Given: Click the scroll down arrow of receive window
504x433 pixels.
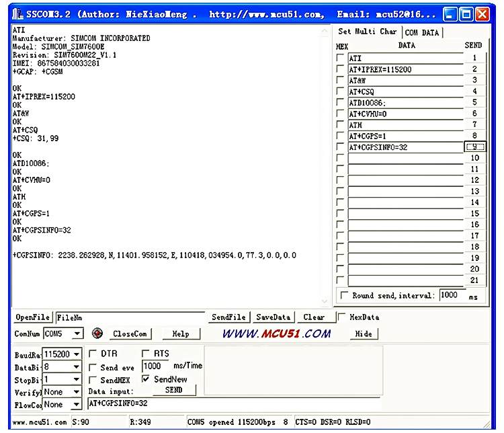Looking at the screenshot, I should pyautogui.click(x=325, y=301).
